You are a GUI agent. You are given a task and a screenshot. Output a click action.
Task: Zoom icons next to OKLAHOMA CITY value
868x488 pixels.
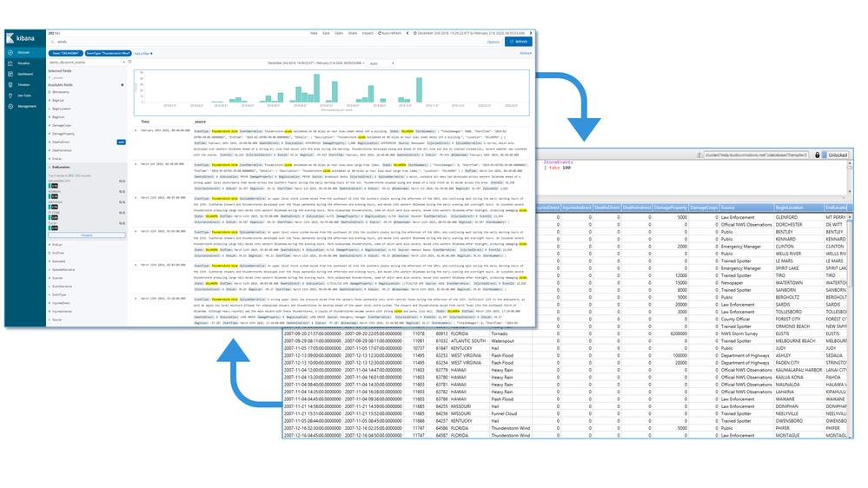tap(122, 181)
